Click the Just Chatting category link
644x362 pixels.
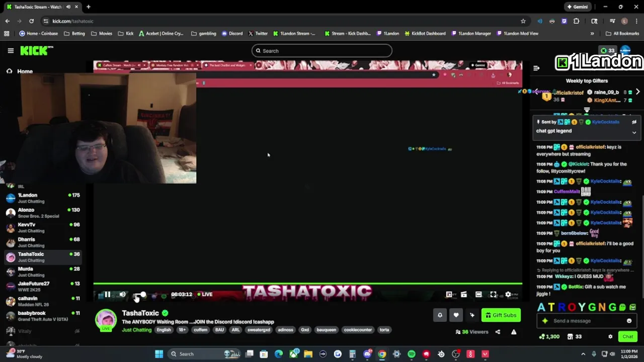pos(136,330)
